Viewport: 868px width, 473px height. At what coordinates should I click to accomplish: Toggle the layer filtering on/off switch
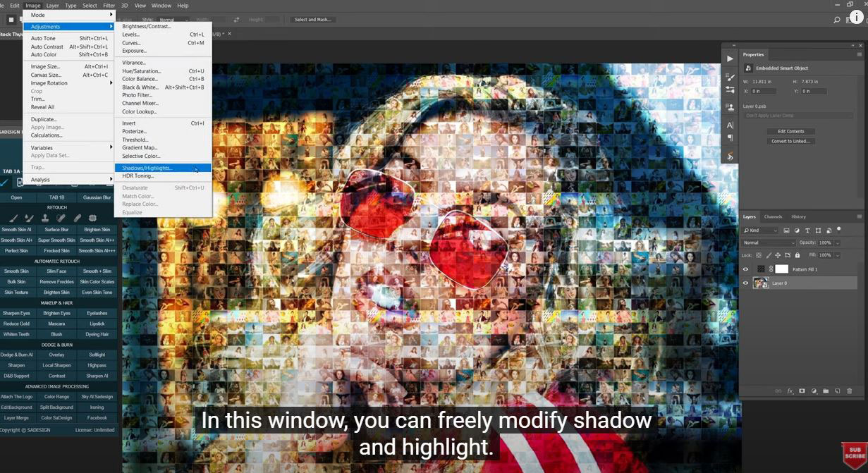[838, 228]
